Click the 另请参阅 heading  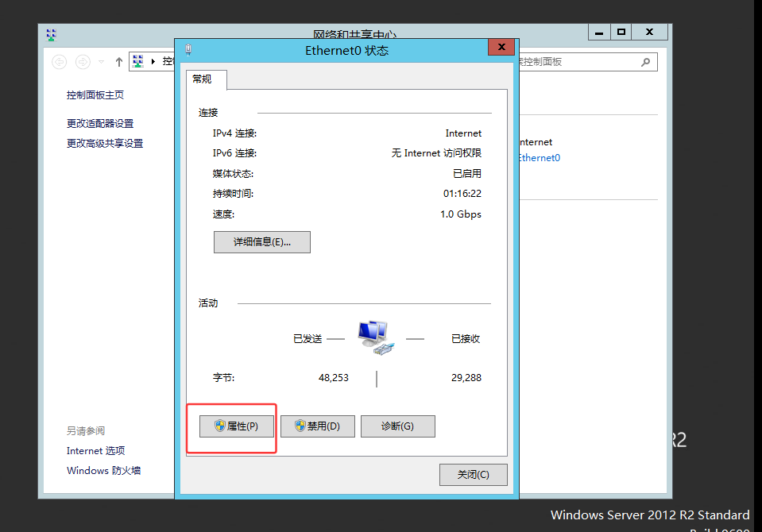click(x=86, y=431)
